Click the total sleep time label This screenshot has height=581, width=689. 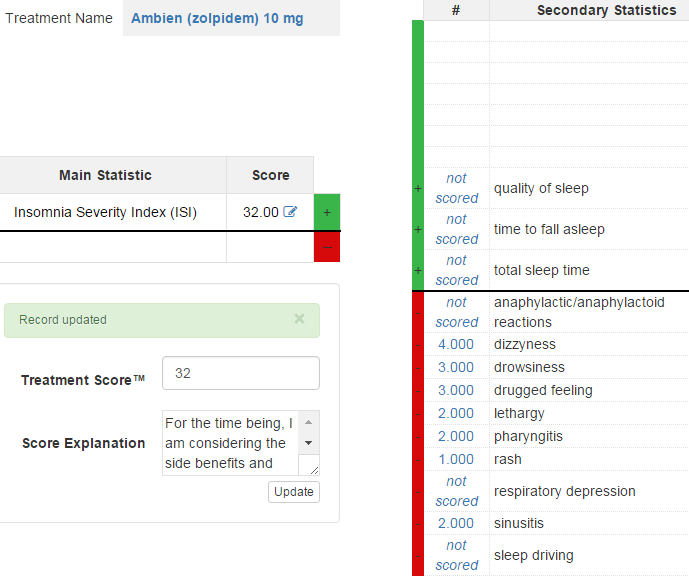coord(542,270)
